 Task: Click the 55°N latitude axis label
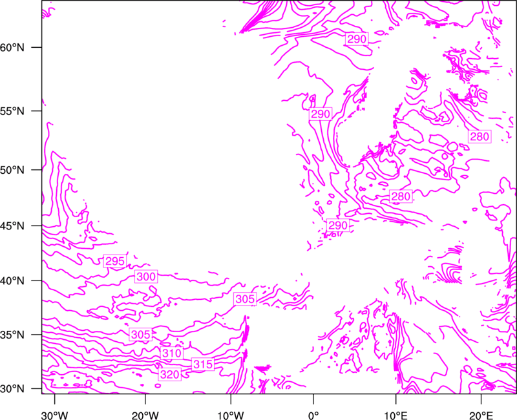[x=12, y=111]
